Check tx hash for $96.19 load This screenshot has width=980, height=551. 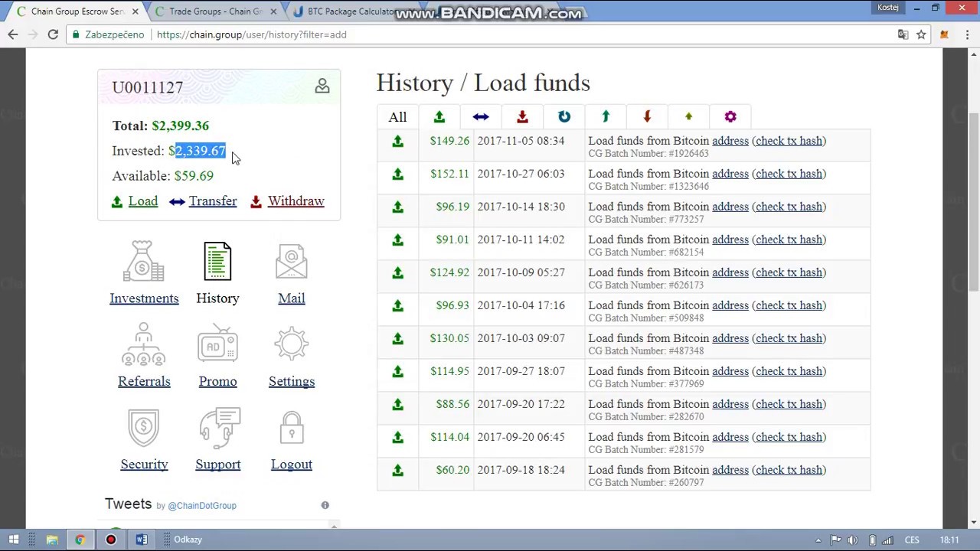[x=789, y=207]
